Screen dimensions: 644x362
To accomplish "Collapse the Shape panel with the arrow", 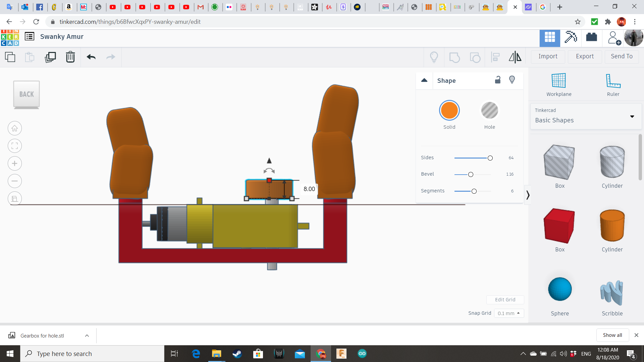I will [x=424, y=80].
